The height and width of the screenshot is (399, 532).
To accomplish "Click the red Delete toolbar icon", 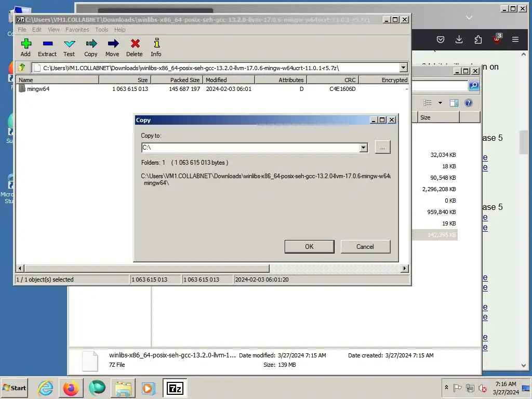I will 135,47.
